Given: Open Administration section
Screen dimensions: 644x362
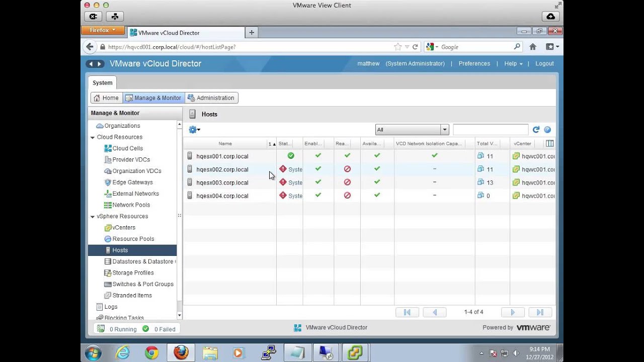Looking at the screenshot, I should coord(211,98).
